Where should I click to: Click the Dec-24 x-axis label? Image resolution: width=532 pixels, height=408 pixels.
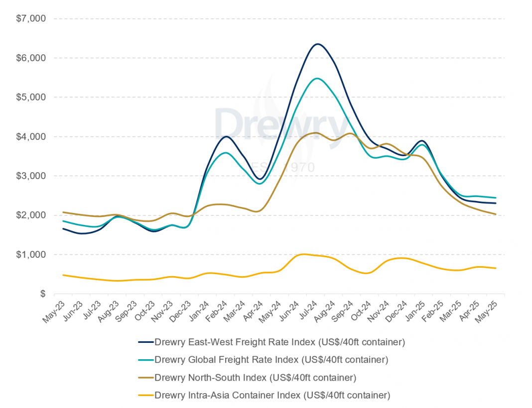click(397, 312)
